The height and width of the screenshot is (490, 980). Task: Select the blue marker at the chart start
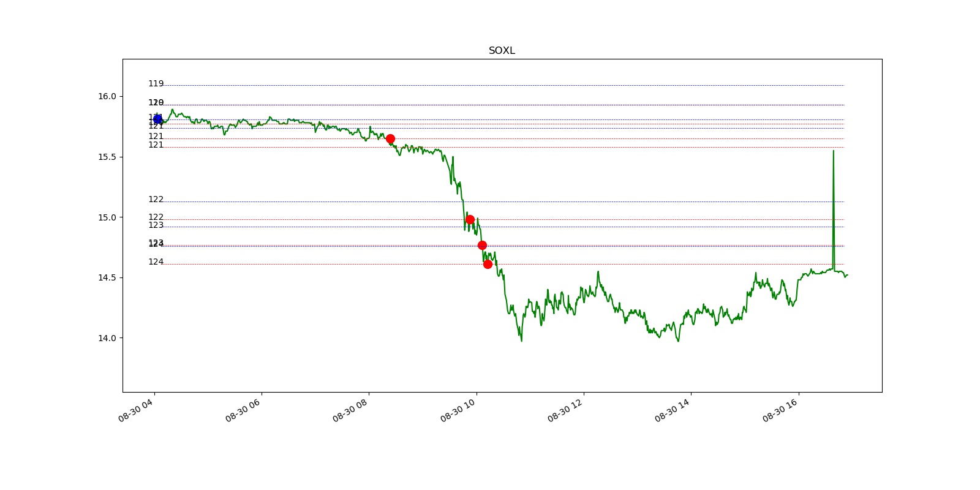tap(157, 119)
